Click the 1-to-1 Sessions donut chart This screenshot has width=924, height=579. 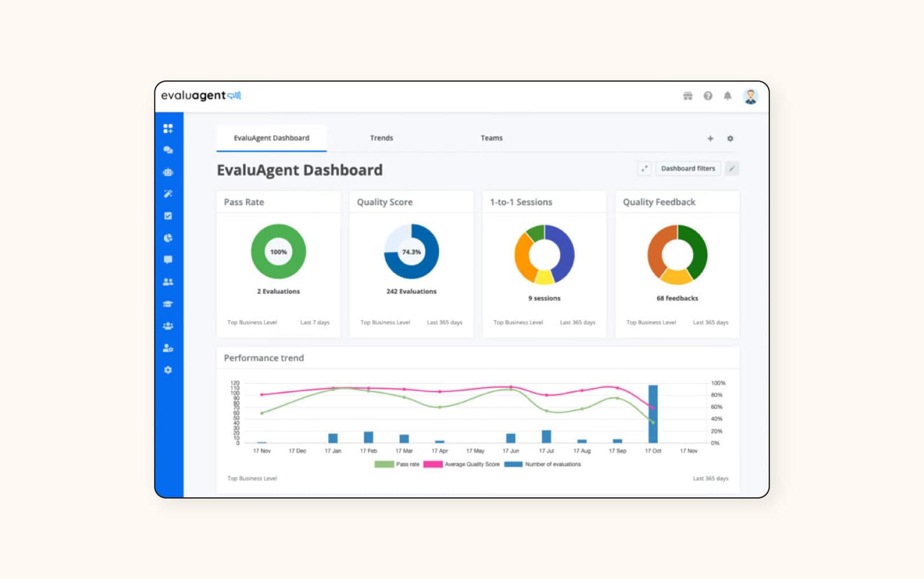coord(544,255)
